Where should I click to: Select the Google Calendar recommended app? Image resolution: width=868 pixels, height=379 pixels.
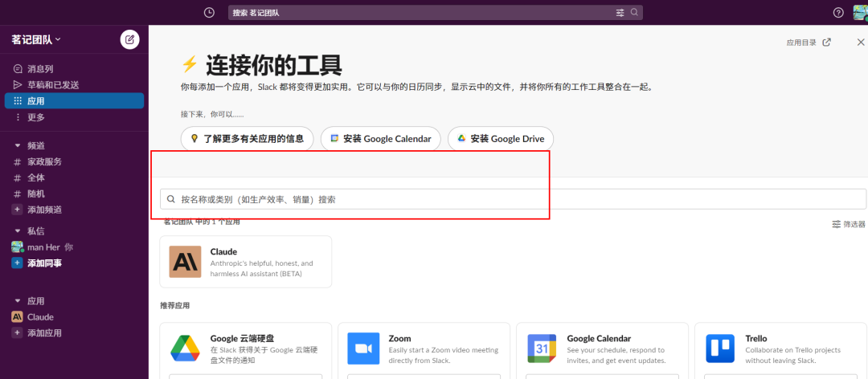601,350
